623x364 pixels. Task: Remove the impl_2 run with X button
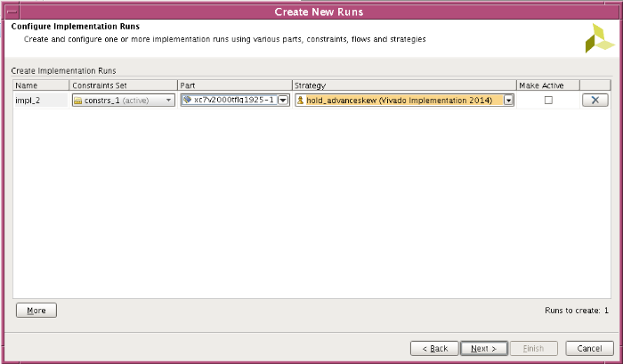pyautogui.click(x=594, y=101)
